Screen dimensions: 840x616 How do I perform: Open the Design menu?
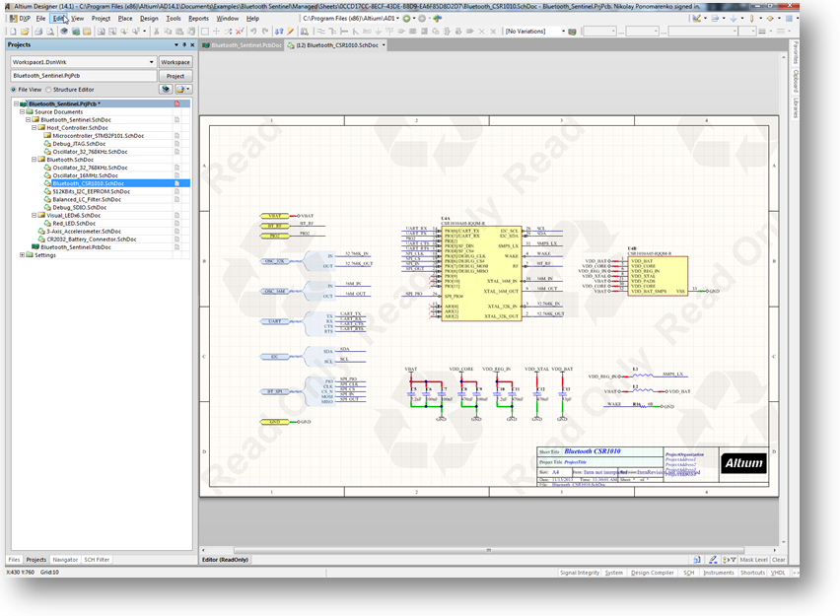(x=149, y=18)
